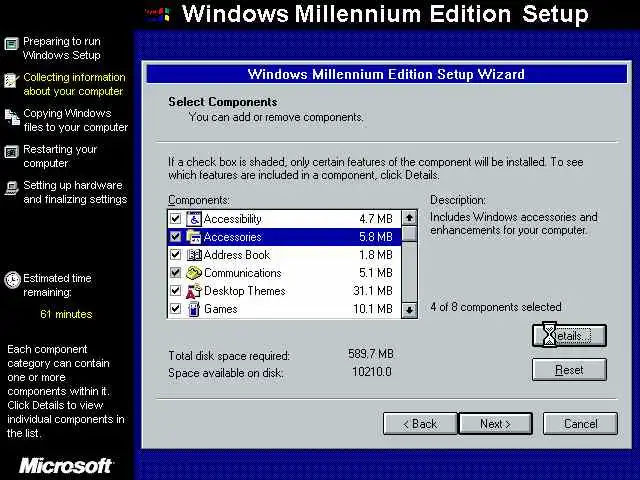Select the Communications row label
This screenshot has height=480, width=640.
click(x=242, y=273)
